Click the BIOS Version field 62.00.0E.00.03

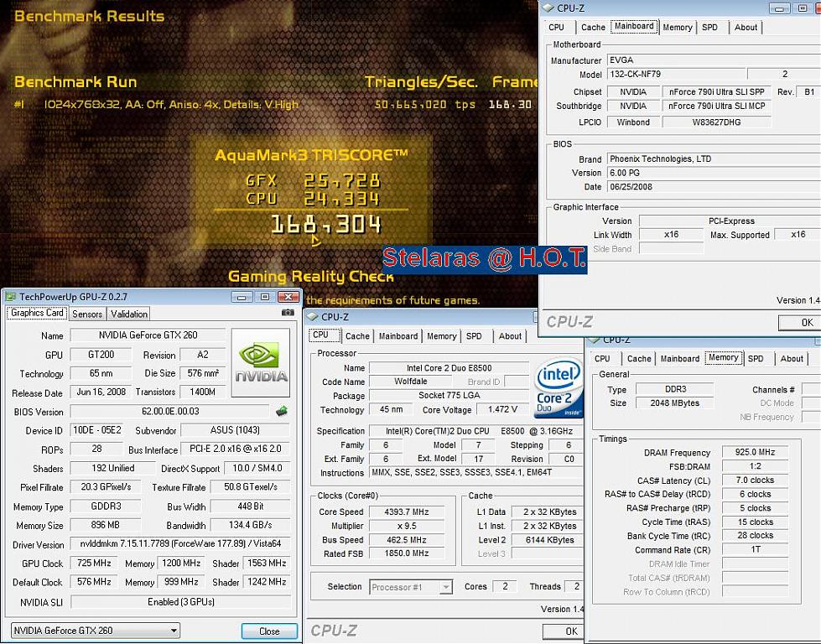[x=170, y=411]
